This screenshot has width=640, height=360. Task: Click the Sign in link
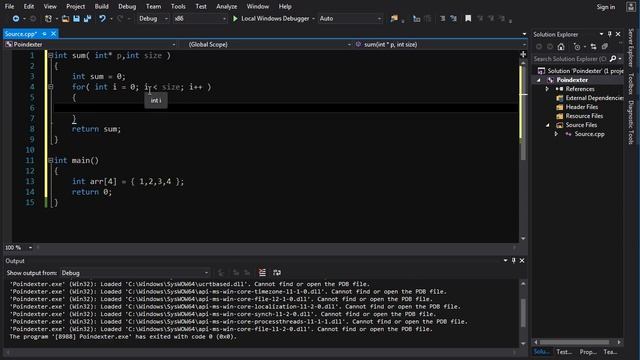pos(606,7)
